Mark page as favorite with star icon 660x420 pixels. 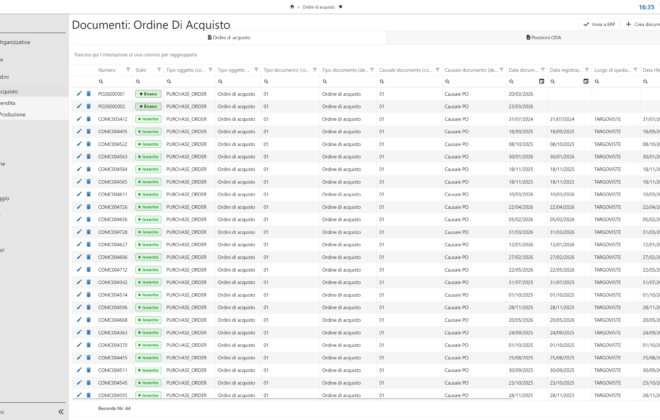coord(341,7)
